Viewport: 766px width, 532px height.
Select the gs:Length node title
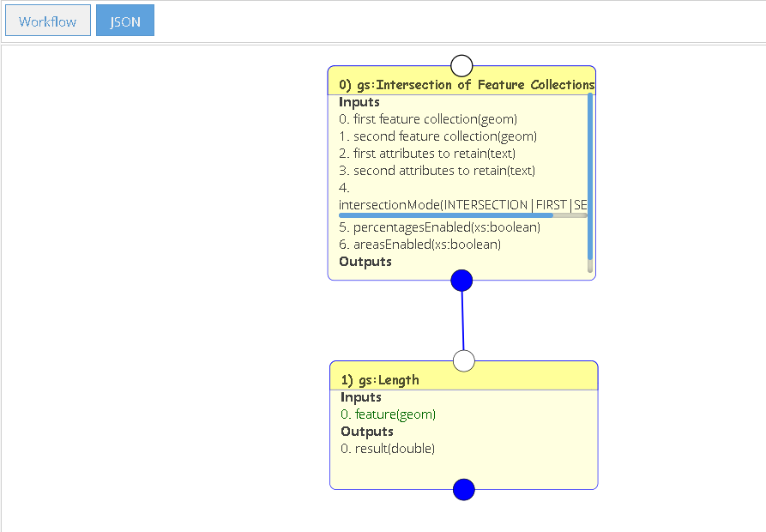coord(380,380)
